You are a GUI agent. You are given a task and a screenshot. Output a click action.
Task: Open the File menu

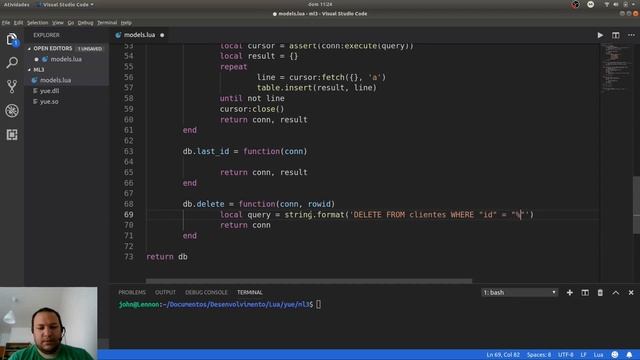click(6, 23)
